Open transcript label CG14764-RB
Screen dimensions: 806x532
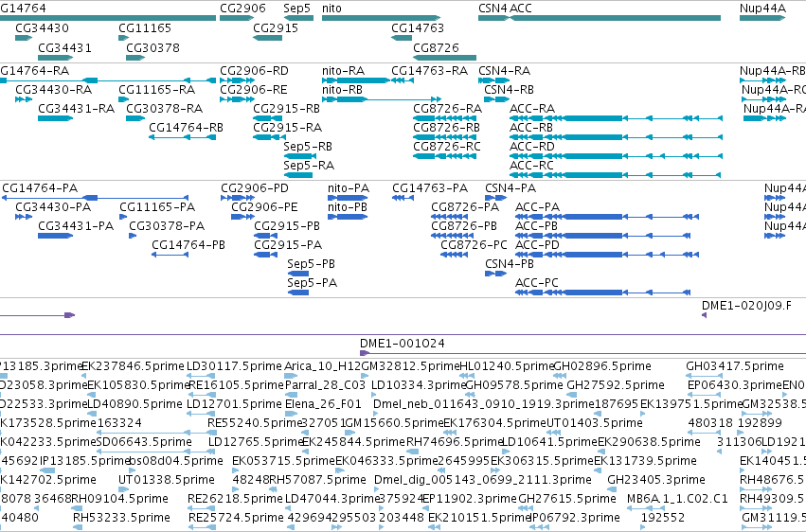coord(186,128)
